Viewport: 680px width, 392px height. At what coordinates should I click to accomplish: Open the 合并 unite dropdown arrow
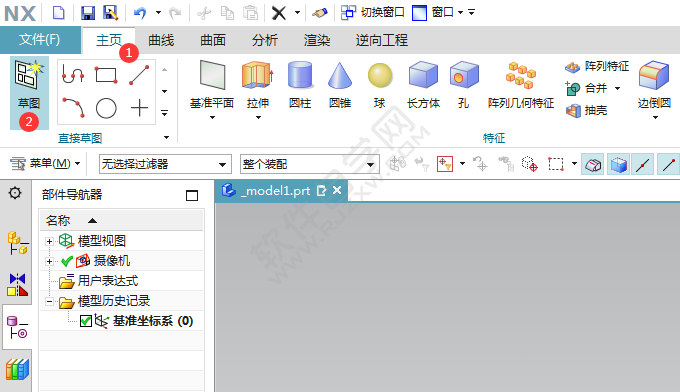[617, 88]
